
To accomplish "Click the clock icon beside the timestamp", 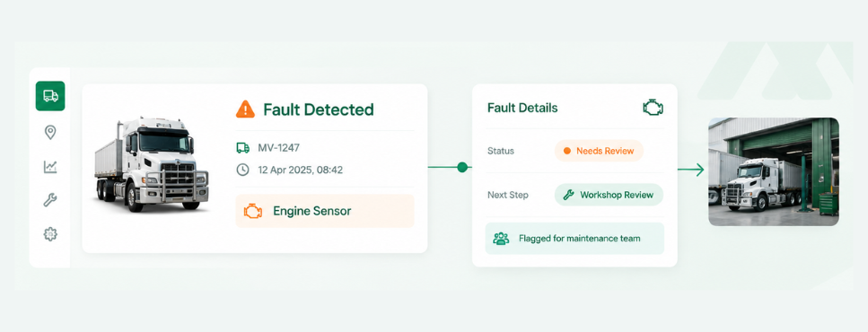I will pos(242,170).
